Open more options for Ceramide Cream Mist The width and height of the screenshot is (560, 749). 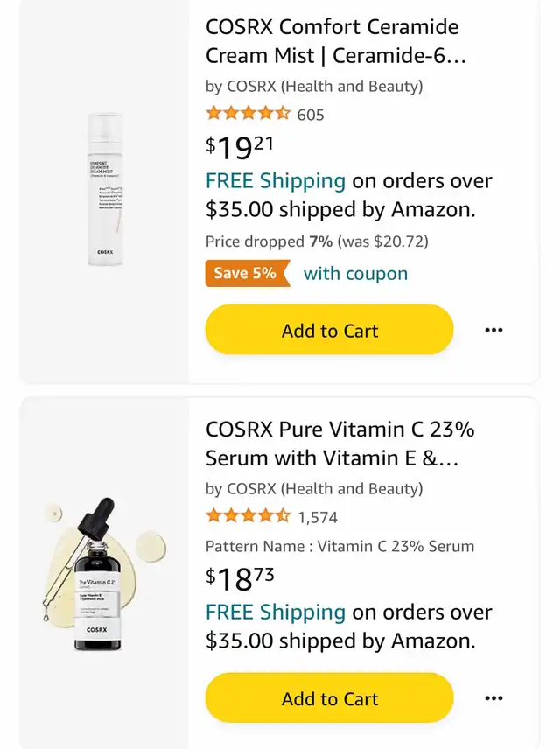493,331
